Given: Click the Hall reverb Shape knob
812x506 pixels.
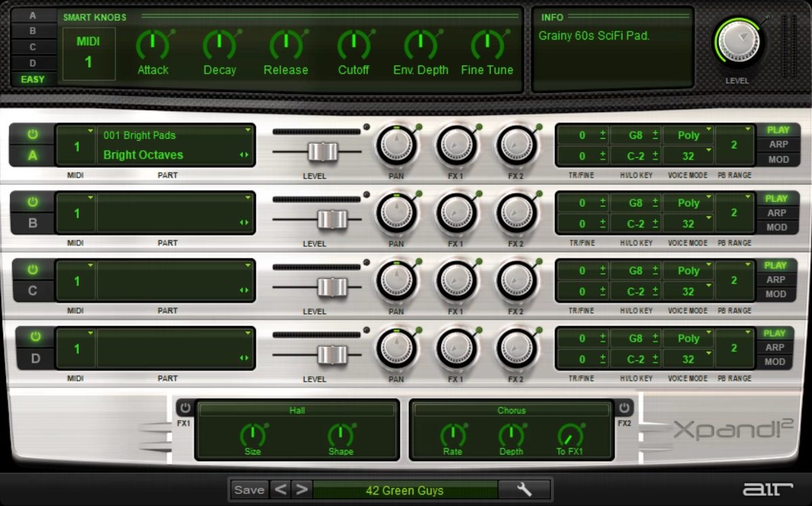Looking at the screenshot, I should tap(340, 435).
